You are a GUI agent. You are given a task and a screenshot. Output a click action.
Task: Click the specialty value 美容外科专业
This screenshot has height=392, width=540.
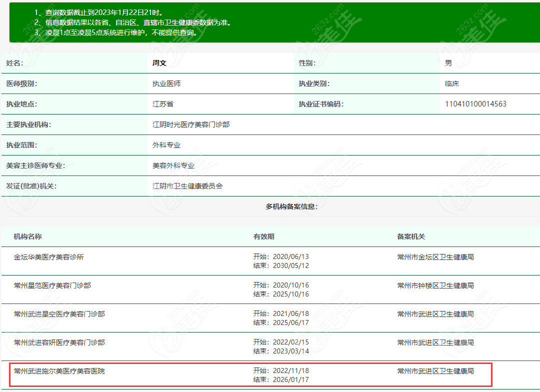tap(173, 165)
